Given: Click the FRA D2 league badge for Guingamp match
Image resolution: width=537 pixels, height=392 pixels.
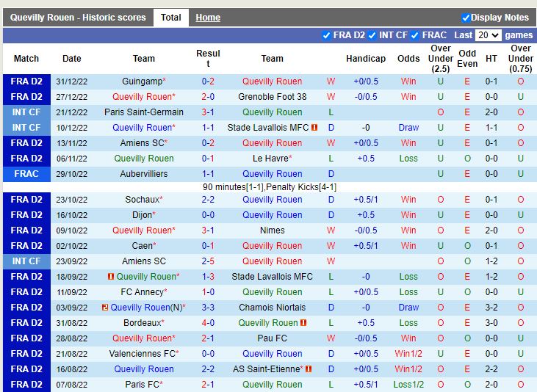Looking at the screenshot, I should 26,81.
